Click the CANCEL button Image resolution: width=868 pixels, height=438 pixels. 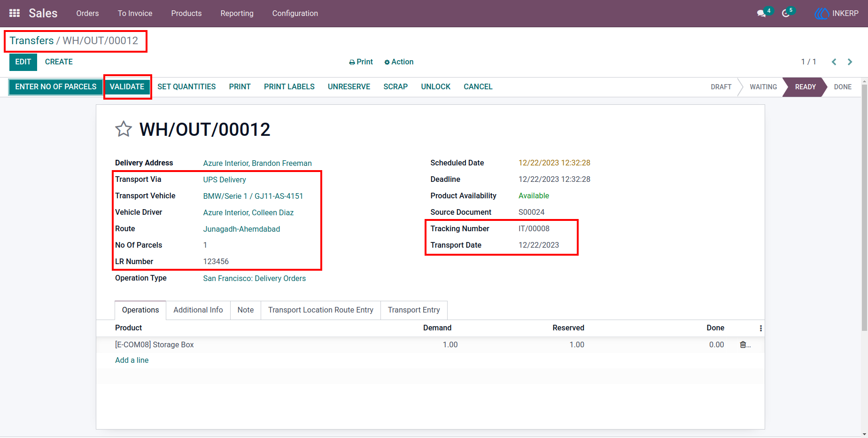tap(478, 87)
